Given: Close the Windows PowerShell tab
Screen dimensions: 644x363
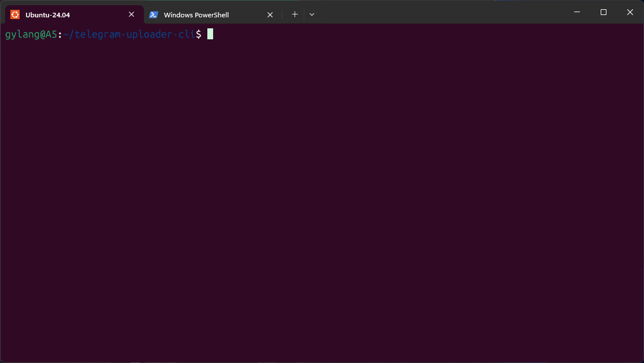Looking at the screenshot, I should 270,14.
